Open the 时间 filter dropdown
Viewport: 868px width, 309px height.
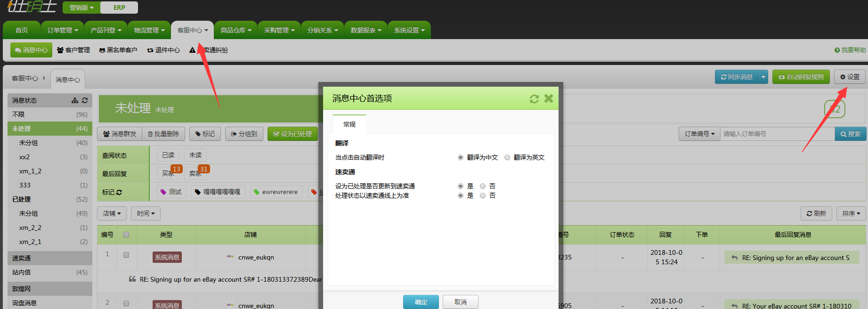click(x=146, y=213)
